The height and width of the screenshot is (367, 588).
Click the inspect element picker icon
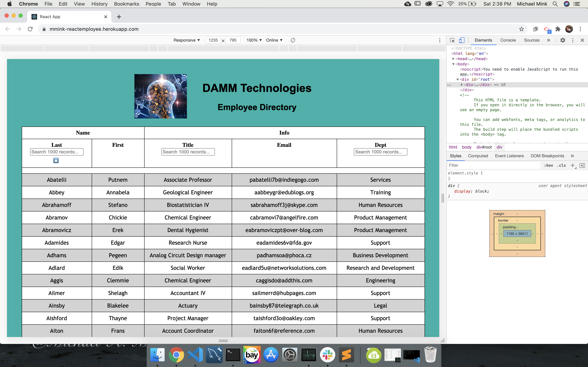(452, 40)
